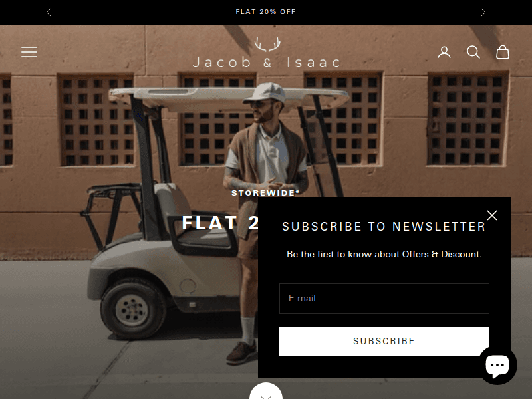Close the newsletter popup
The image size is (532, 399).
click(492, 215)
